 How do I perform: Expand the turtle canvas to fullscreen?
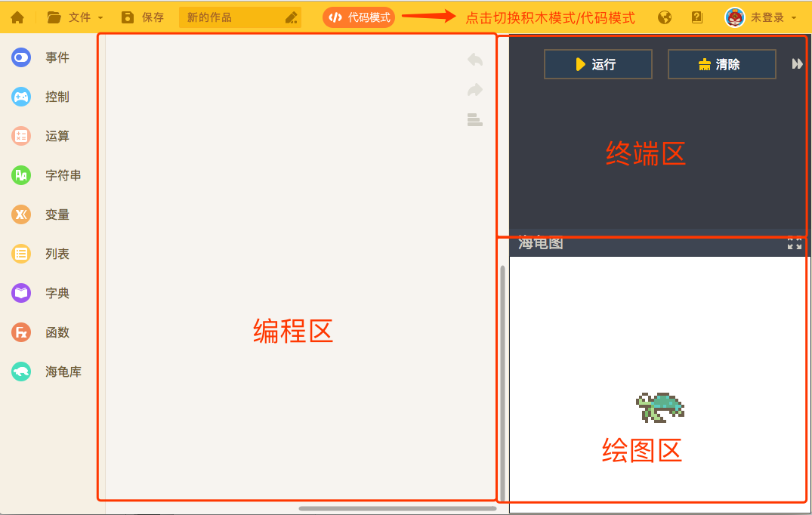point(795,243)
